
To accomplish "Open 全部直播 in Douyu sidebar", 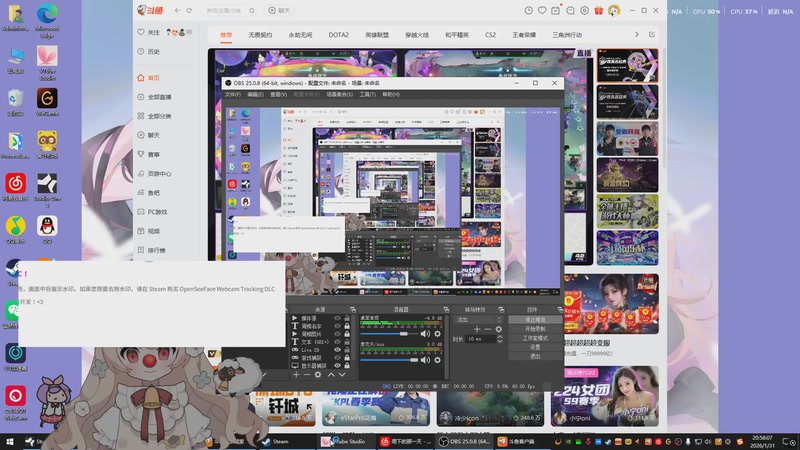I will (155, 97).
